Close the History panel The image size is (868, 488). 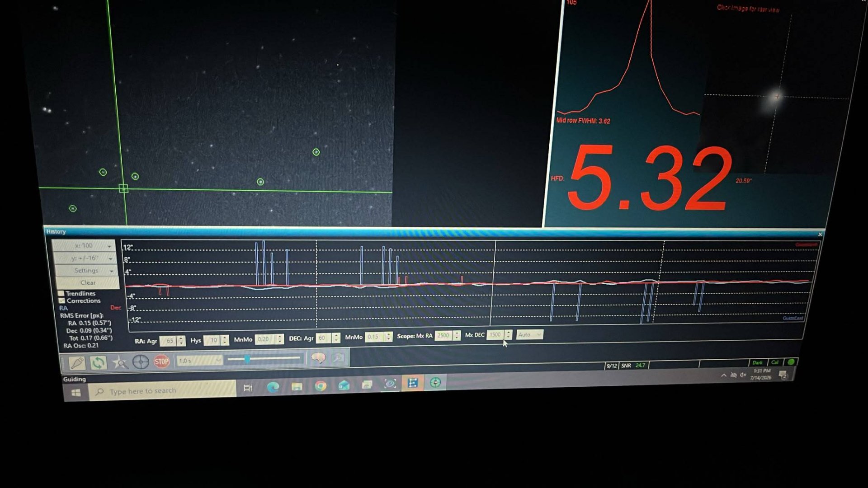click(820, 234)
